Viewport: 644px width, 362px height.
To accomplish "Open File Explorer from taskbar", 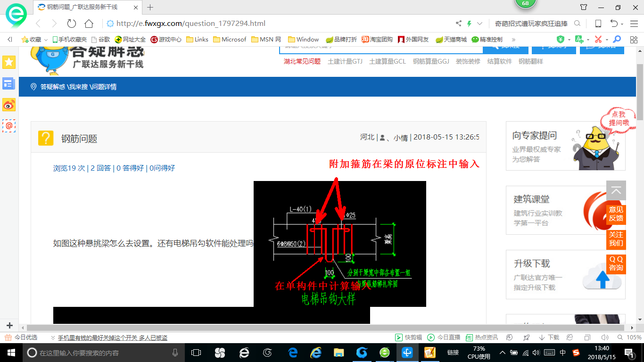I will click(339, 352).
